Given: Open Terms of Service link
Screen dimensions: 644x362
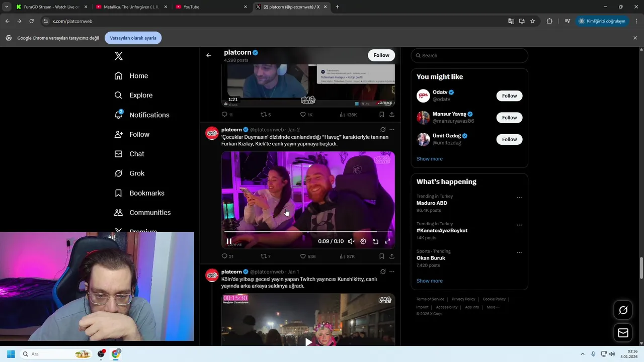Looking at the screenshot, I should 430,299.
